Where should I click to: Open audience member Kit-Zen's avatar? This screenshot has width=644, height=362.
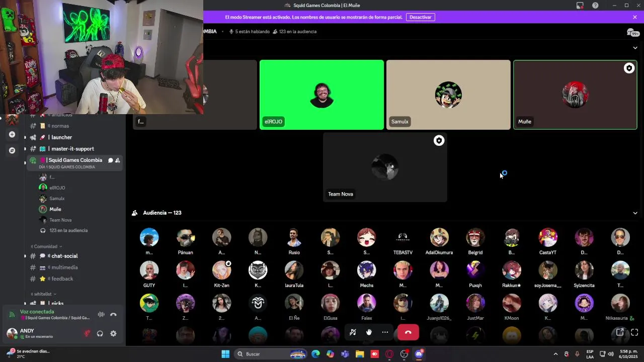[x=221, y=270]
